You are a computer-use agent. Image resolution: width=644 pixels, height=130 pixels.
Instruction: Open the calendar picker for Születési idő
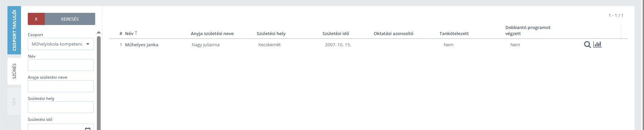(88, 128)
